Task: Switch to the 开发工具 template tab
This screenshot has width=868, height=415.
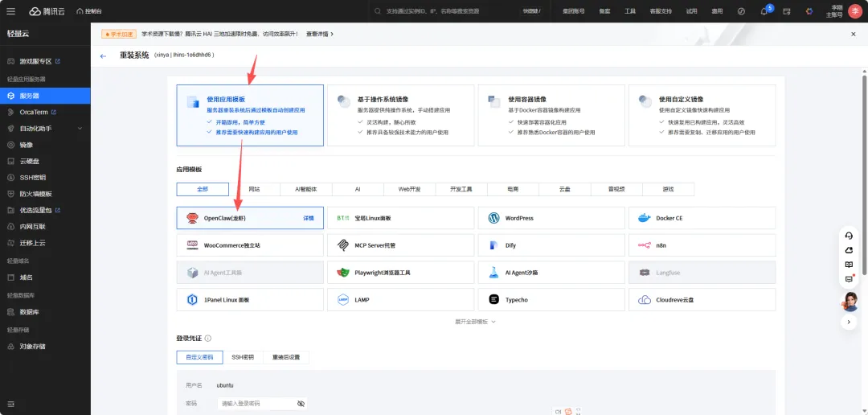Action: (x=461, y=189)
